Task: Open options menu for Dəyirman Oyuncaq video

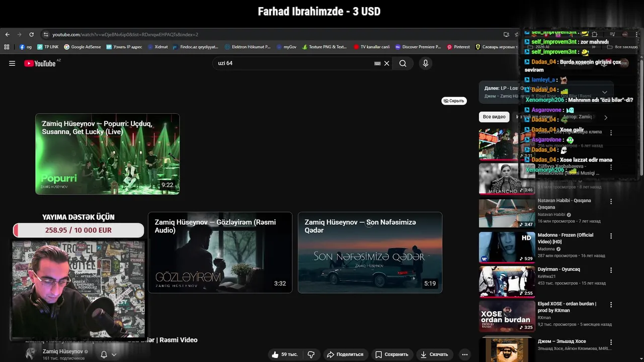Action: [x=611, y=270]
